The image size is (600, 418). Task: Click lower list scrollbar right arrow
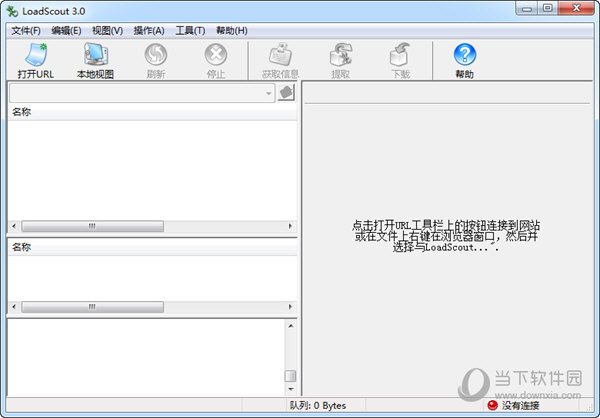click(x=290, y=307)
